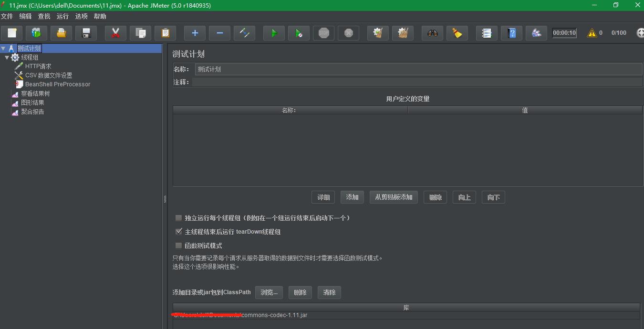Click the 向上 button
The width and height of the screenshot is (644, 329).
pos(465,197)
